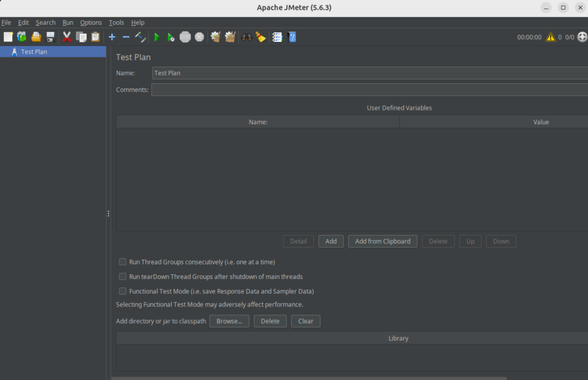Viewport: 588px width, 380px height.
Task: Start test without pauses
Action: pos(171,37)
